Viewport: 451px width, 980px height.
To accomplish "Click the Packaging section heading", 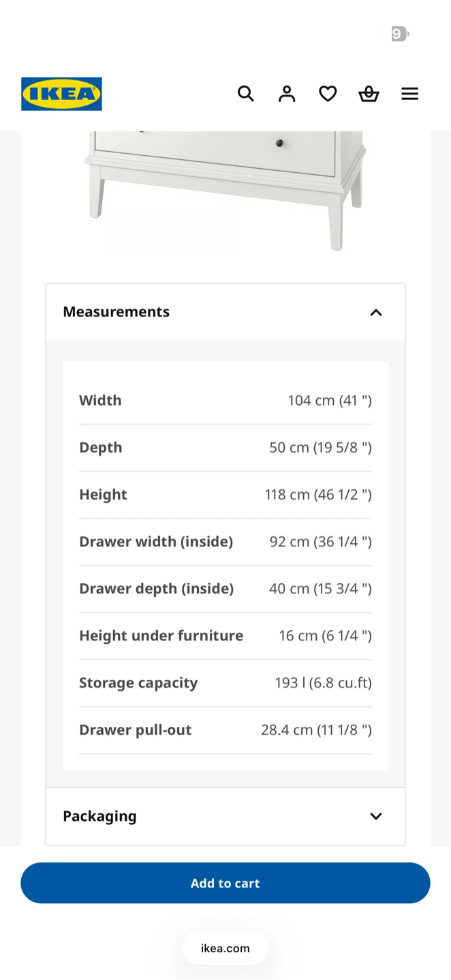I will 99,816.
